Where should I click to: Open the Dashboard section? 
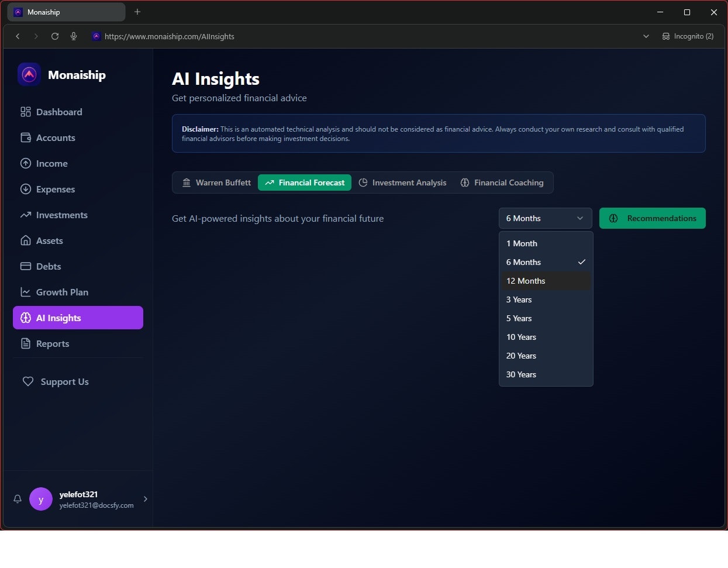[58, 112]
